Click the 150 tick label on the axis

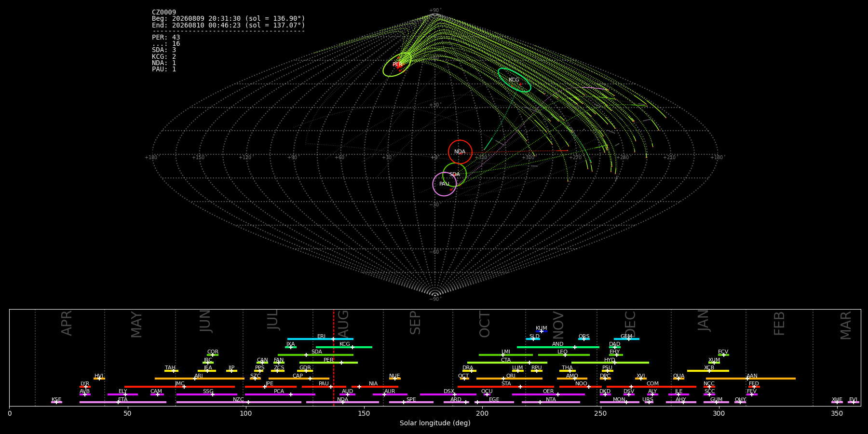coord(364,414)
